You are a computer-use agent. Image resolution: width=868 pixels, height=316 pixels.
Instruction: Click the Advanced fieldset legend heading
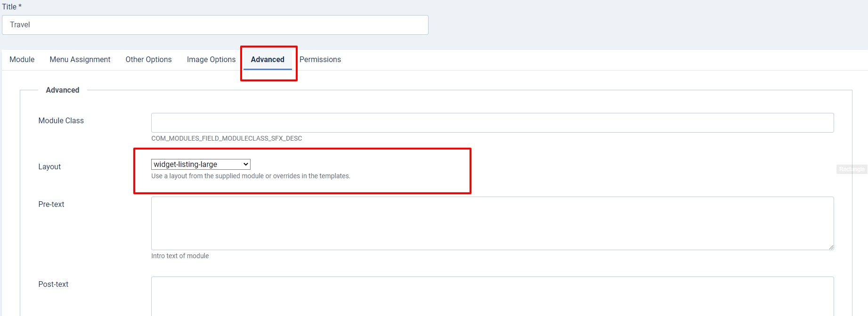point(63,90)
